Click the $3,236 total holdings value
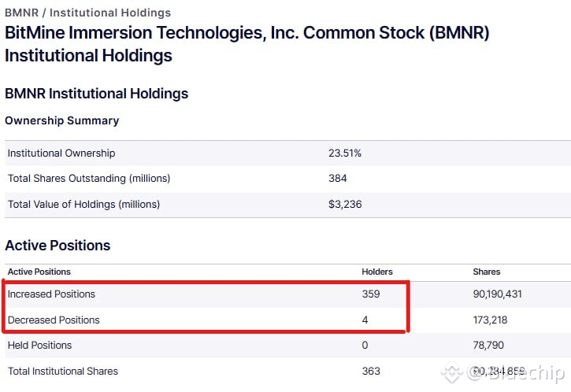 tap(344, 204)
